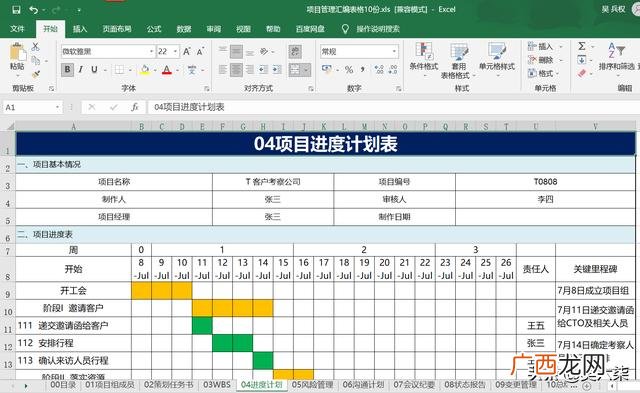Open Font dialog launcher
Image resolution: width=640 pixels, height=393 pixels.
[x=207, y=88]
